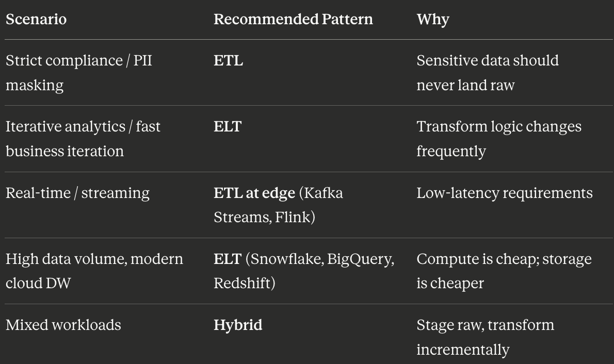Select the Snowflake, BigQuery, Redshift text
614x364 pixels.
pyautogui.click(x=304, y=271)
